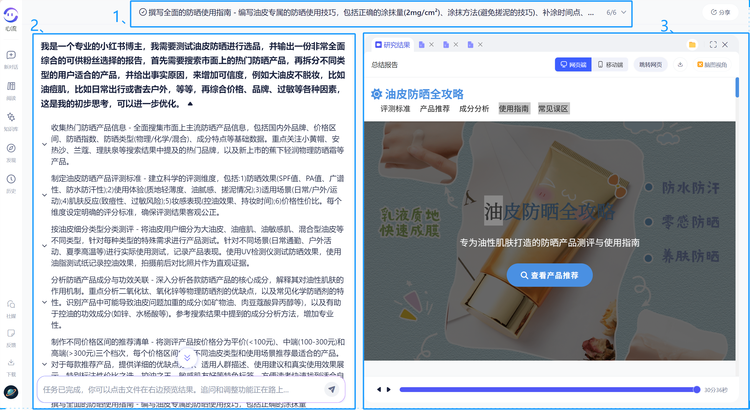Start a new chat via 新对话 icon
Viewport: 750px width, 410px height.
pos(11,55)
